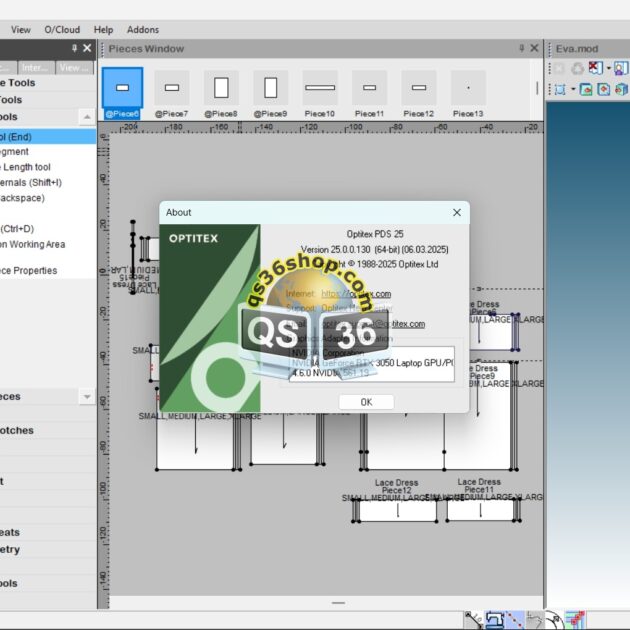Select the @Piece6 thumbnail in Pieces Window

click(x=122, y=93)
